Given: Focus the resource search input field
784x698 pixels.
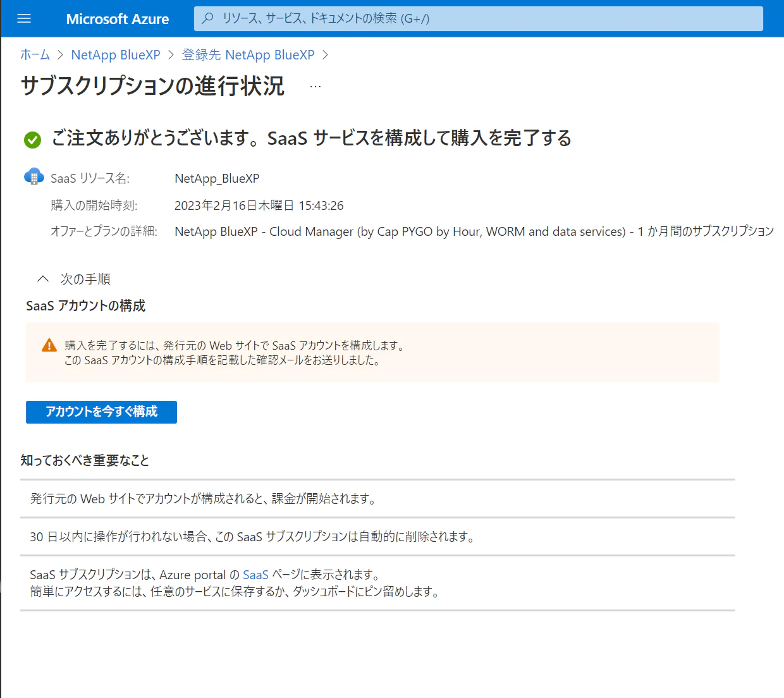Looking at the screenshot, I should 479,18.
